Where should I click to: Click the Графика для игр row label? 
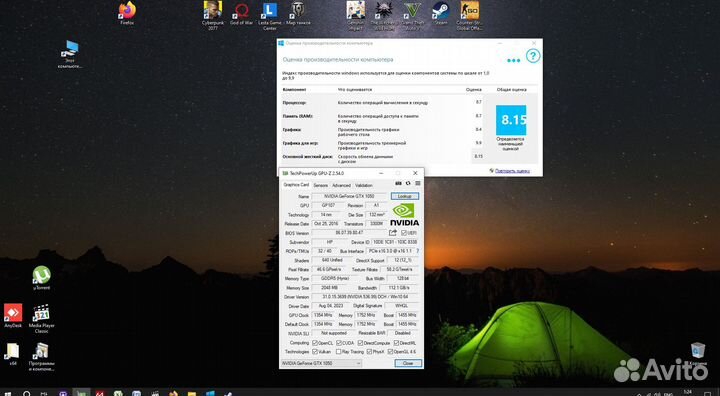coord(300,143)
